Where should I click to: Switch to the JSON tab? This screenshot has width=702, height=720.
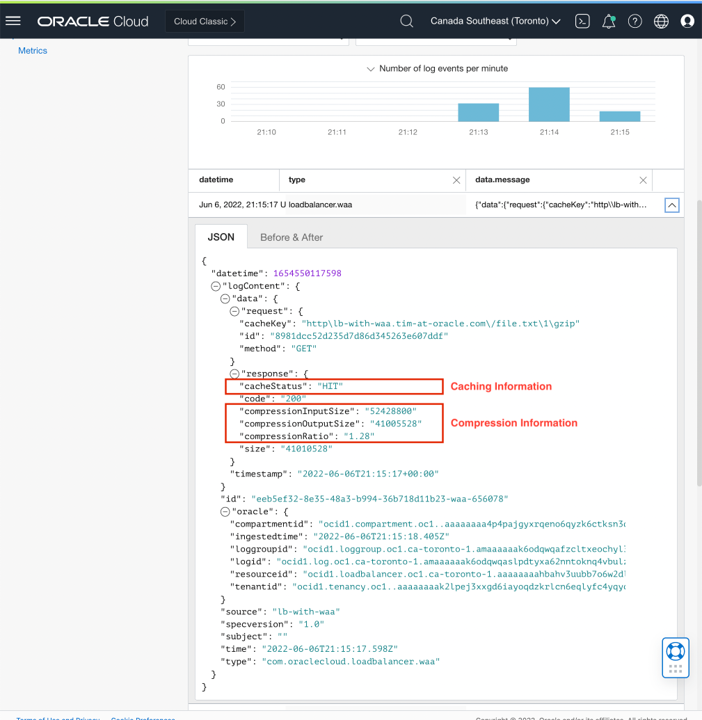(x=221, y=237)
